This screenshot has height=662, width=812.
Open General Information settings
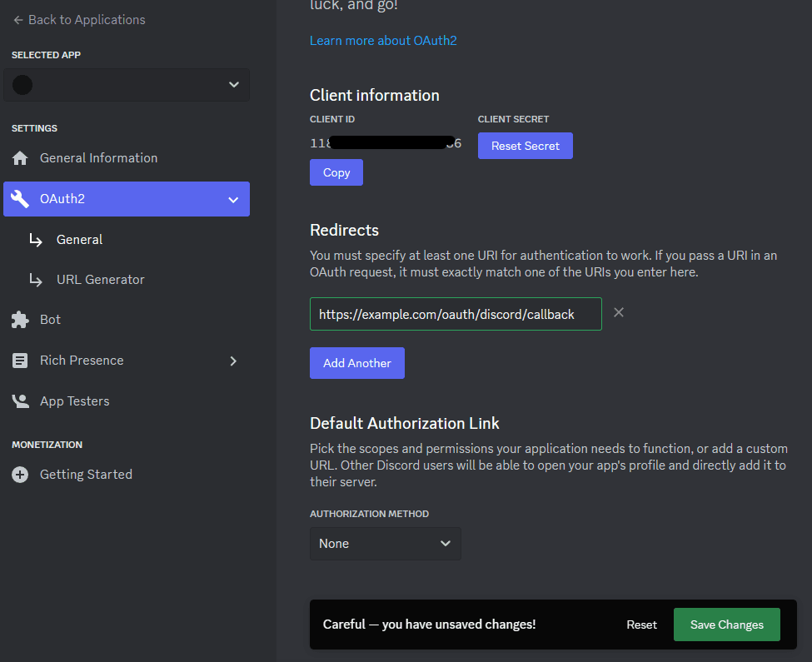[x=98, y=158]
